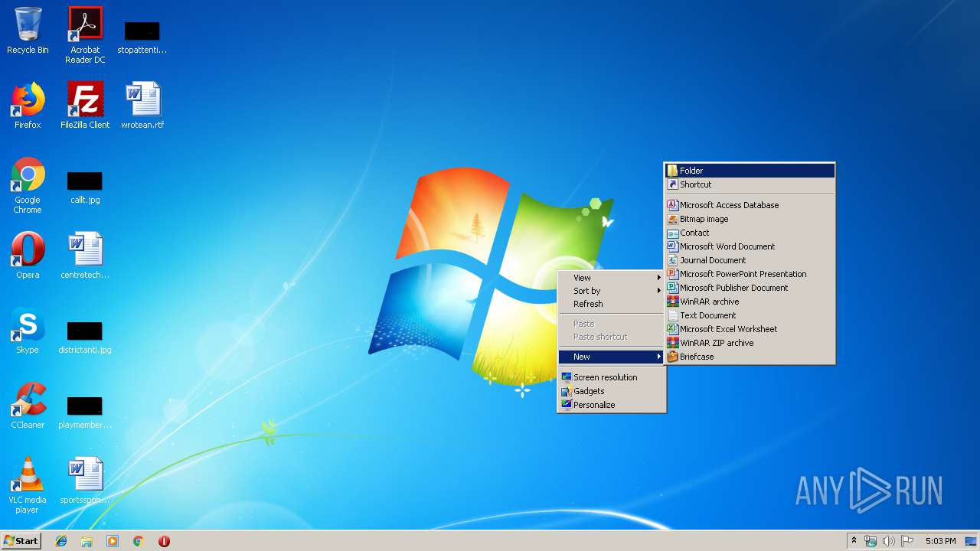
Task: Create a new Contact
Action: pos(750,233)
